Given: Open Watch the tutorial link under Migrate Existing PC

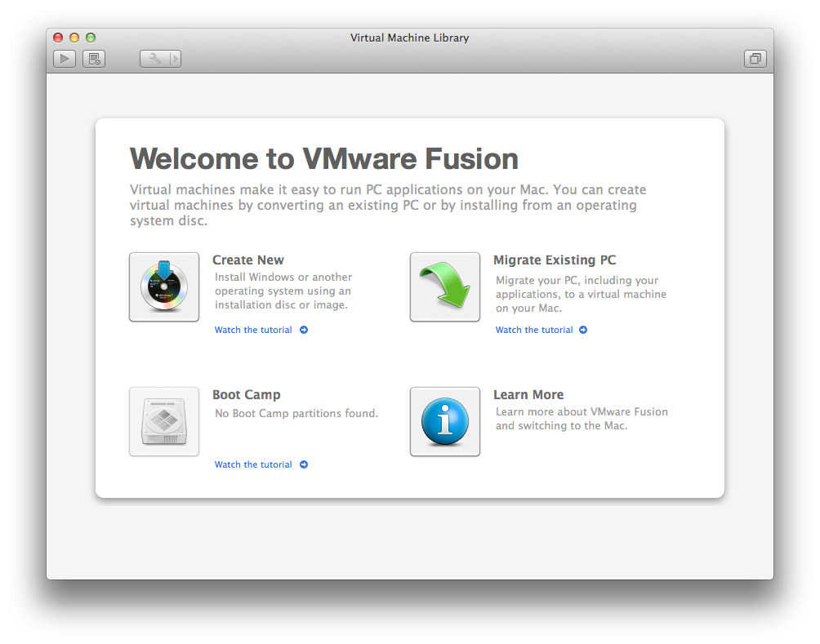Looking at the screenshot, I should [x=541, y=330].
